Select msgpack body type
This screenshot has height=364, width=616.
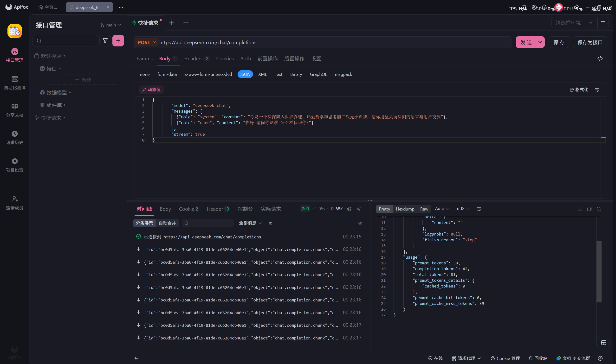[x=343, y=74]
